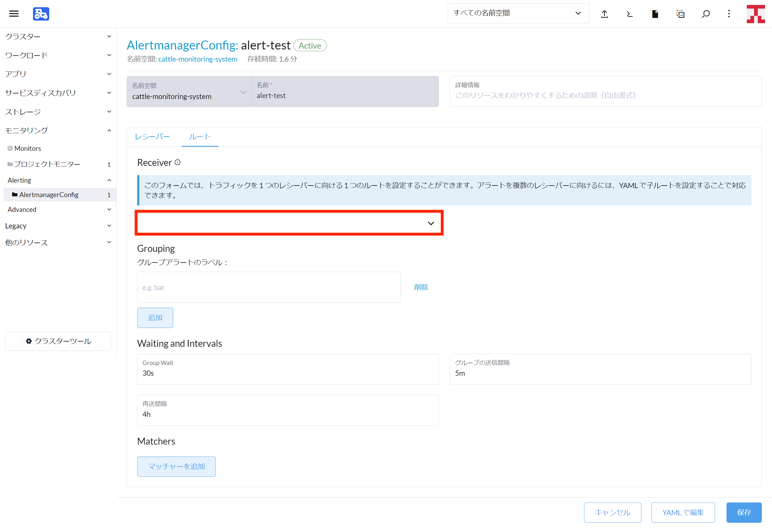
Task: Expand the Advanced sidebar group
Action: point(58,209)
